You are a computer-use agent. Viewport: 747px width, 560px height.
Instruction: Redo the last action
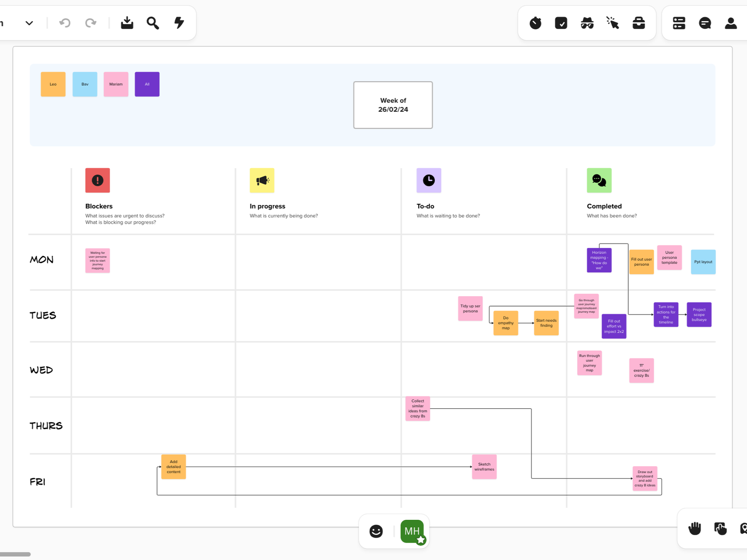[x=91, y=23]
